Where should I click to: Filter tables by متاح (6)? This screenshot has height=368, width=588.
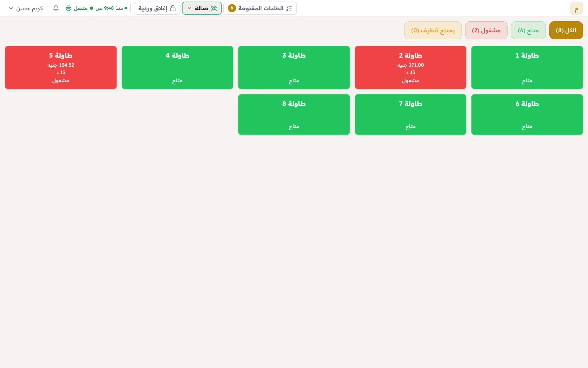click(x=528, y=30)
